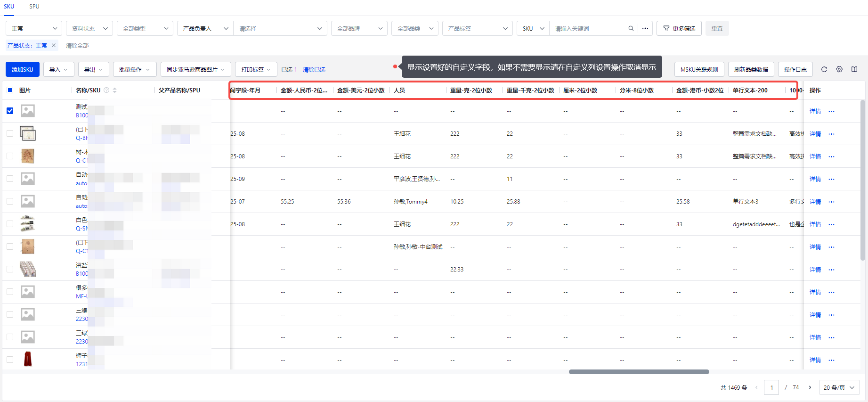Open the 20 条/页 page size selector
Image resolution: width=868 pixels, height=402 pixels.
click(x=839, y=387)
